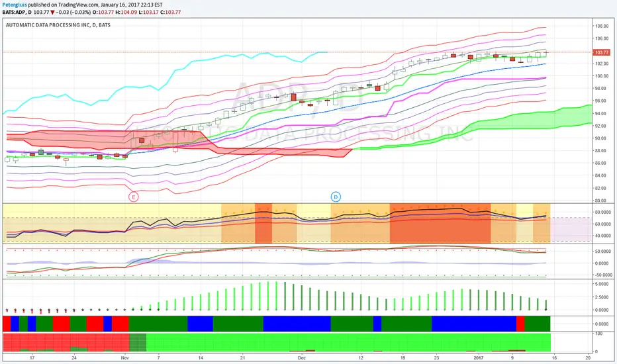Click the 84.00 price axis label
This screenshot has height=364, width=617.
coord(602,176)
